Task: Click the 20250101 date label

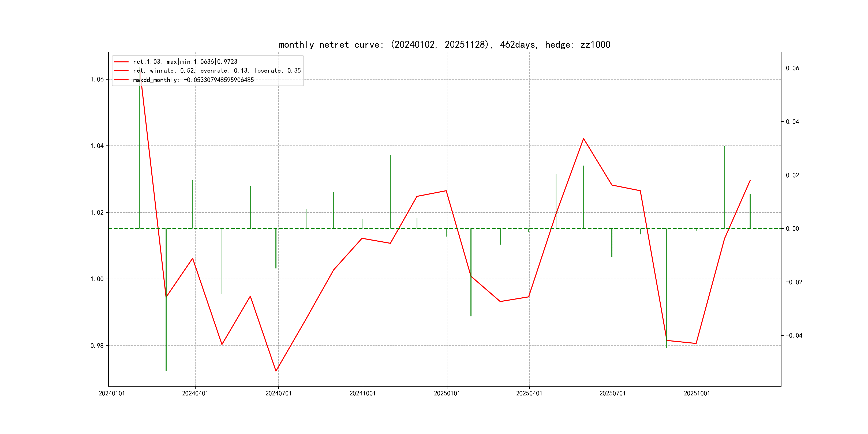Action: point(447,393)
